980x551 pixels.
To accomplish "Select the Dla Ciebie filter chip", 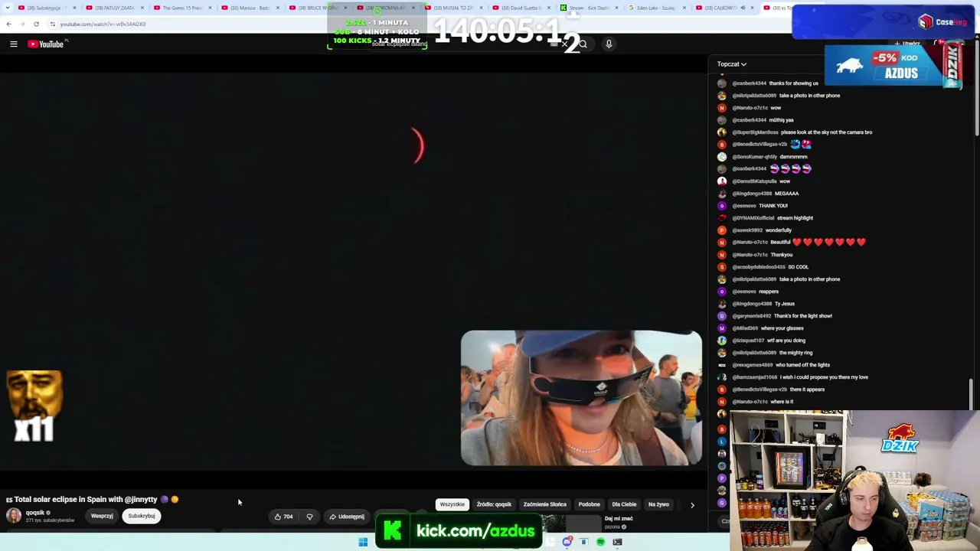I will (x=624, y=504).
